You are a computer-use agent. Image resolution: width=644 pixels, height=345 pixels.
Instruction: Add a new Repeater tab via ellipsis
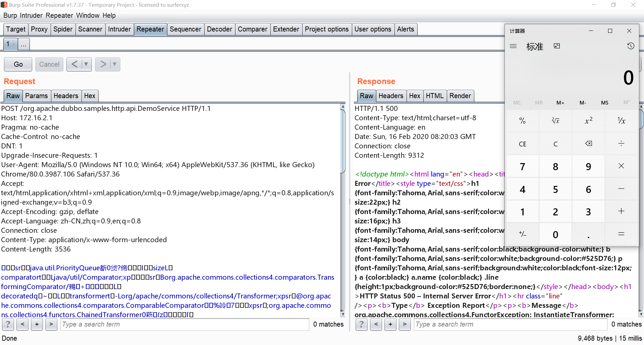(23, 44)
